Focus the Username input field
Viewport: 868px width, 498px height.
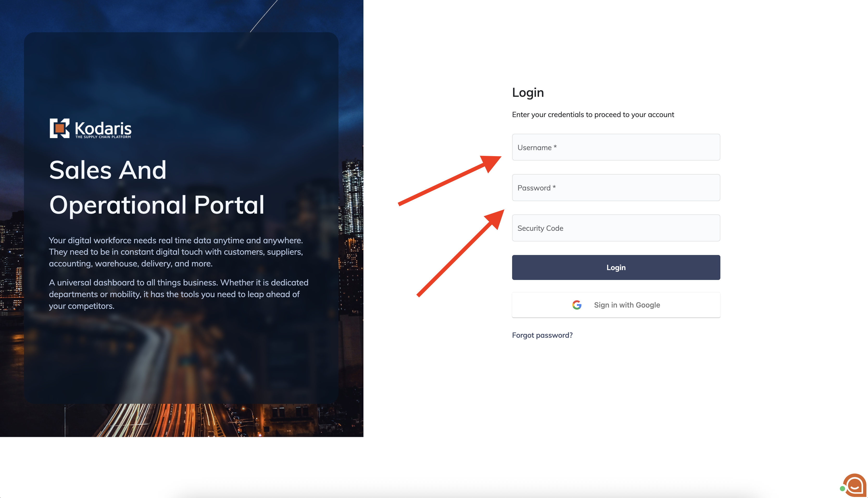[x=616, y=147]
